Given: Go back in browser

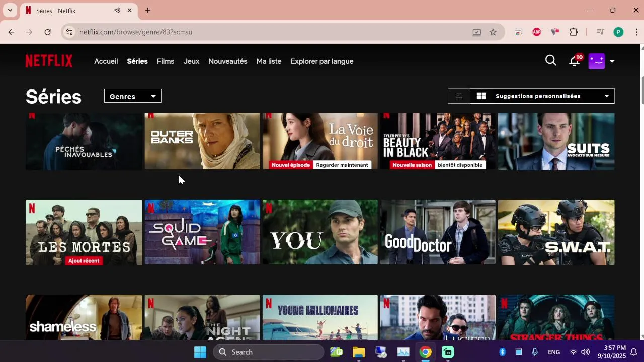Looking at the screenshot, I should [x=11, y=32].
